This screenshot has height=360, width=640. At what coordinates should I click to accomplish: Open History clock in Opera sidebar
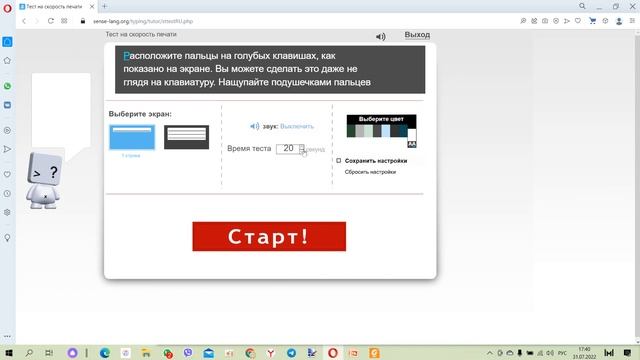(7, 193)
